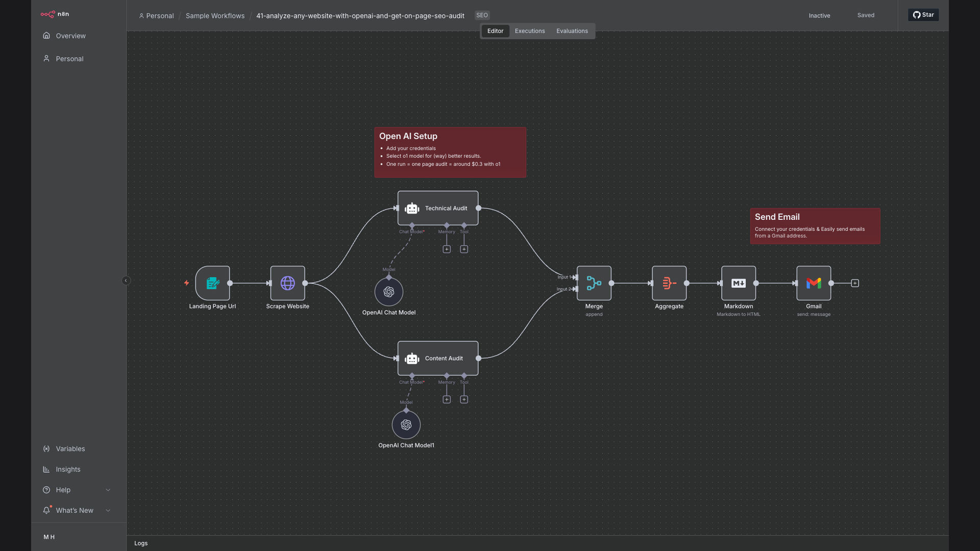
Task: Select the Landing Page Url form node
Action: pos(212,283)
